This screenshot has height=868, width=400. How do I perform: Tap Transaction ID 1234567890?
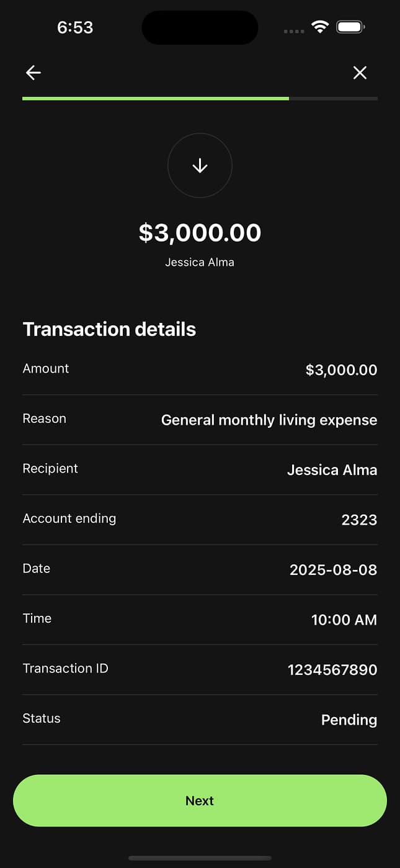coord(332,670)
